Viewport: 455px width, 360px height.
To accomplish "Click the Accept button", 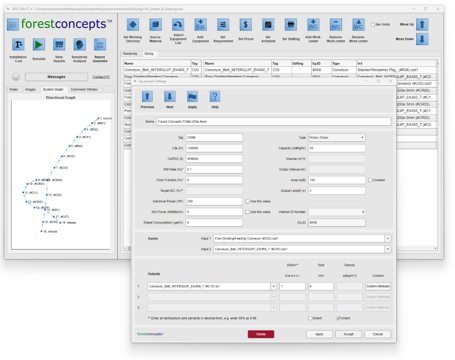I will (349, 334).
